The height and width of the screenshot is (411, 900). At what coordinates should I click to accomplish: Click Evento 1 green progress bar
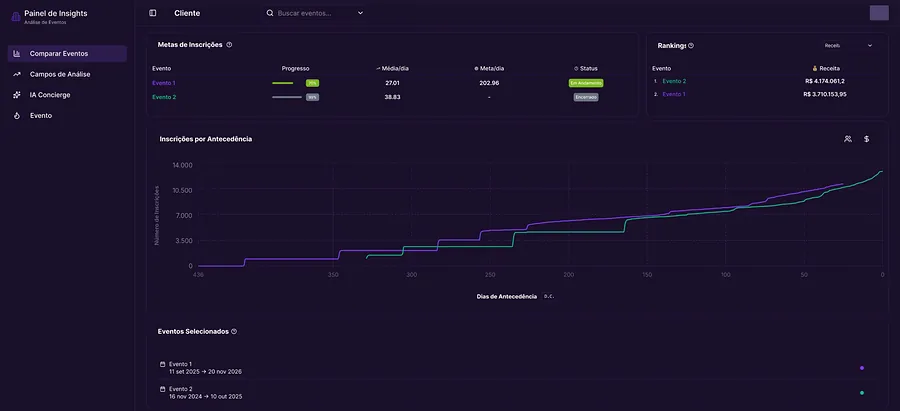[282, 83]
